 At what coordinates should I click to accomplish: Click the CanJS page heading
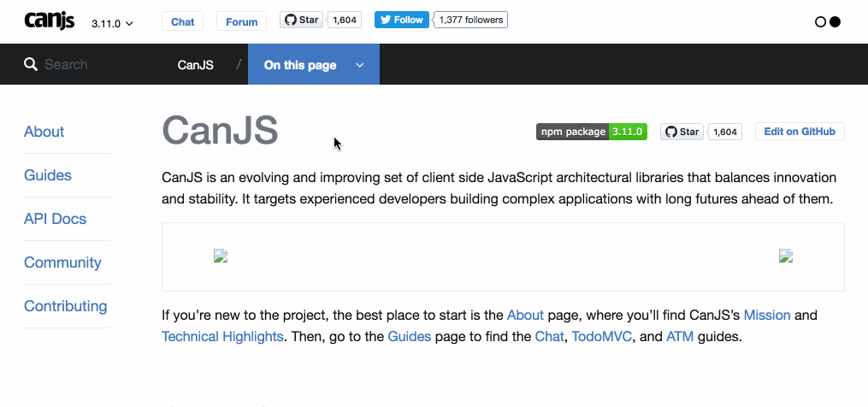point(220,131)
